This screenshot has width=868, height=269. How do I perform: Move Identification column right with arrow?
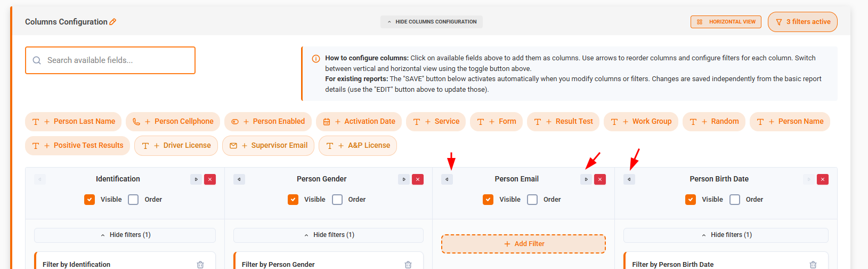click(x=196, y=179)
